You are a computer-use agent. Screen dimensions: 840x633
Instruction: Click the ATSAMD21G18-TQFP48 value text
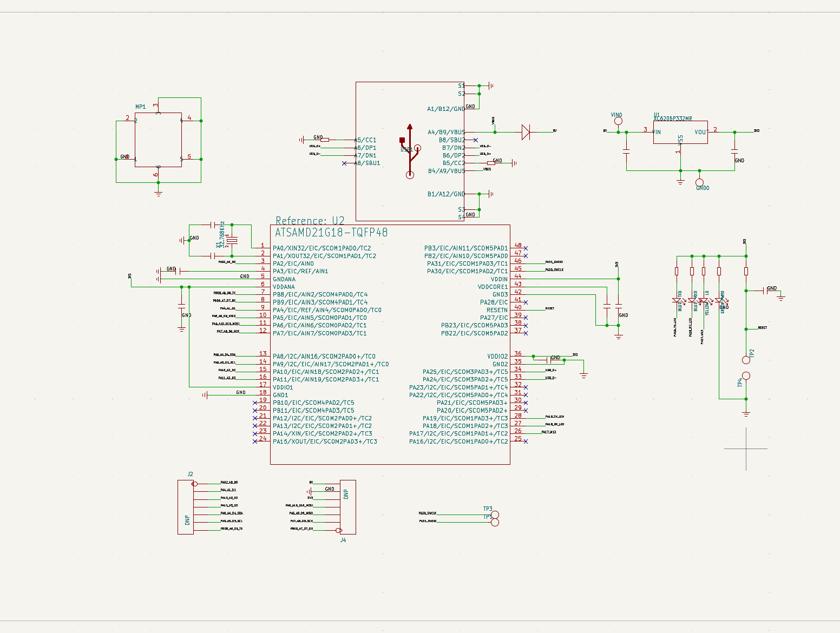[331, 233]
